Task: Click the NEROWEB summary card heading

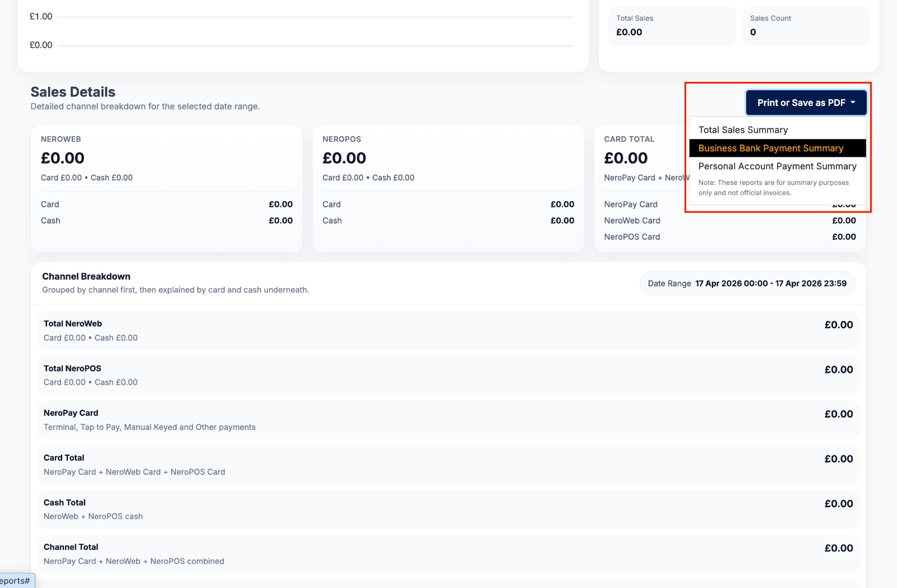Action: click(61, 139)
